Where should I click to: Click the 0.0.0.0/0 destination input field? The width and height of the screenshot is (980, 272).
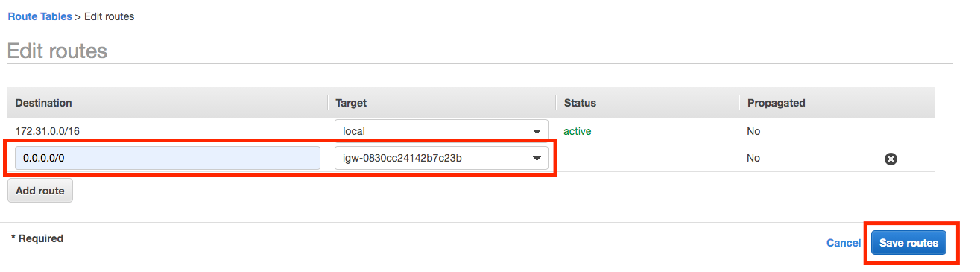pos(168,158)
